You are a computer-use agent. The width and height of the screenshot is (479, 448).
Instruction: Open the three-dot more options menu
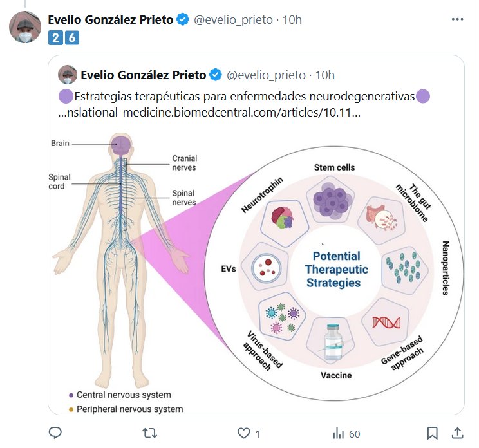coord(457,19)
